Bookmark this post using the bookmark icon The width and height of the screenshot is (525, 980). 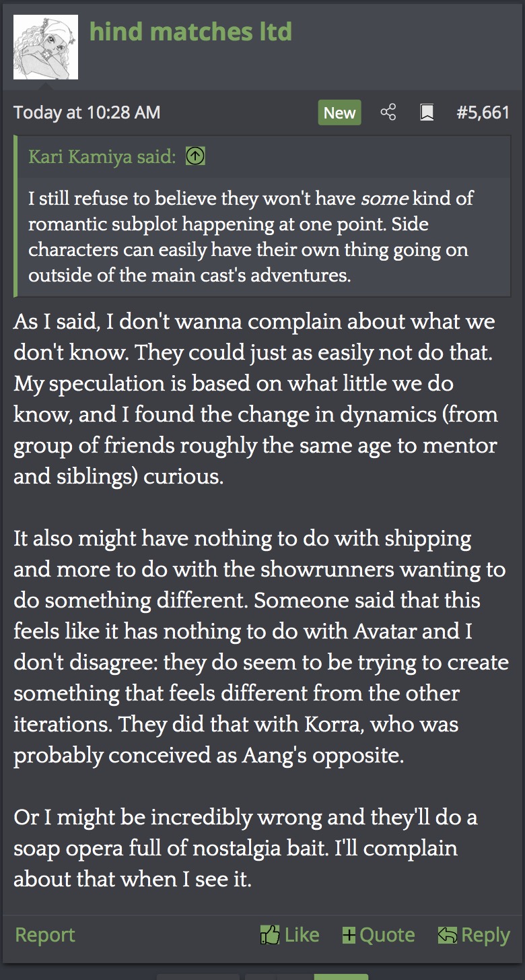(427, 112)
